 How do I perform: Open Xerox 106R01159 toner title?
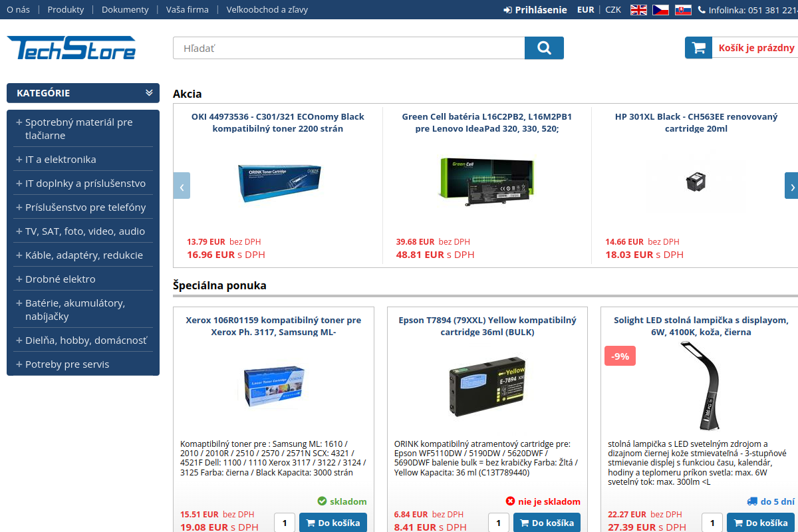coord(273,326)
